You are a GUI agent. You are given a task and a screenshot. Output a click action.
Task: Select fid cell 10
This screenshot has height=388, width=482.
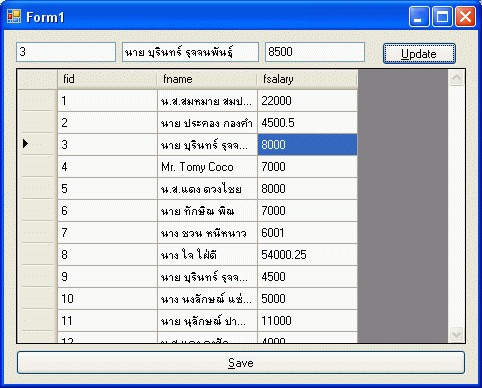click(x=107, y=299)
